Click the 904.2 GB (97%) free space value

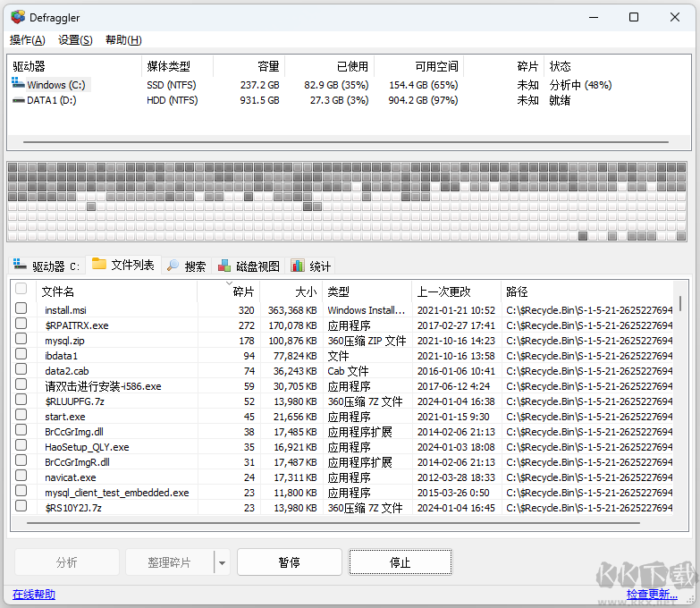[423, 100]
